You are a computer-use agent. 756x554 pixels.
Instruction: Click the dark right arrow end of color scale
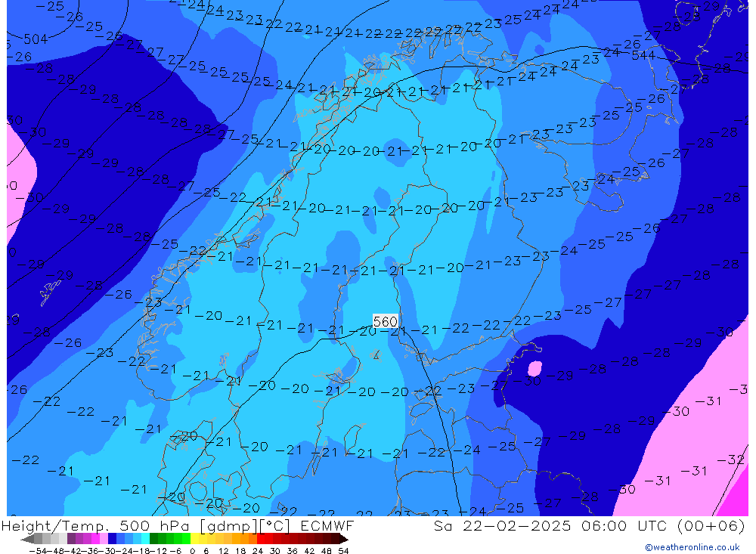tap(343, 540)
